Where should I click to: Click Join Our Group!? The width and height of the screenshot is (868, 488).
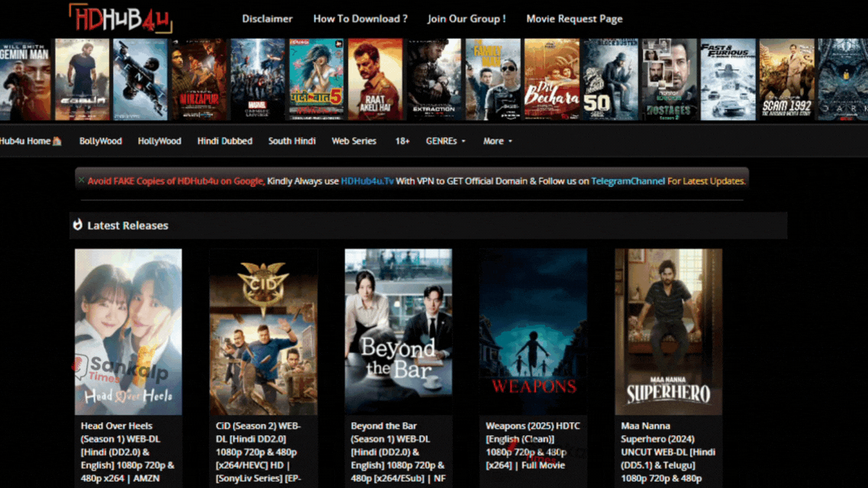coord(467,19)
